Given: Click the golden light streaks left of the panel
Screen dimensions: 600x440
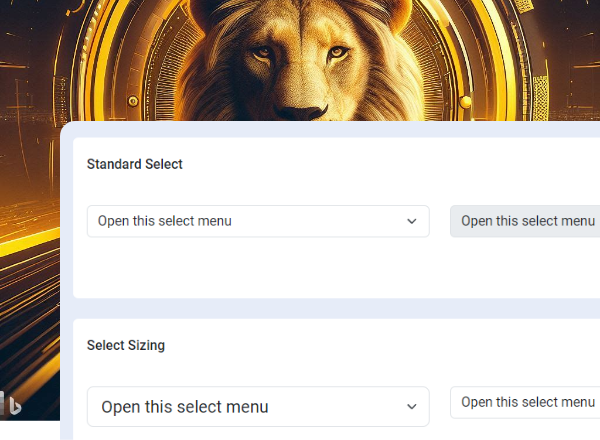Looking at the screenshot, I should coord(30,300).
